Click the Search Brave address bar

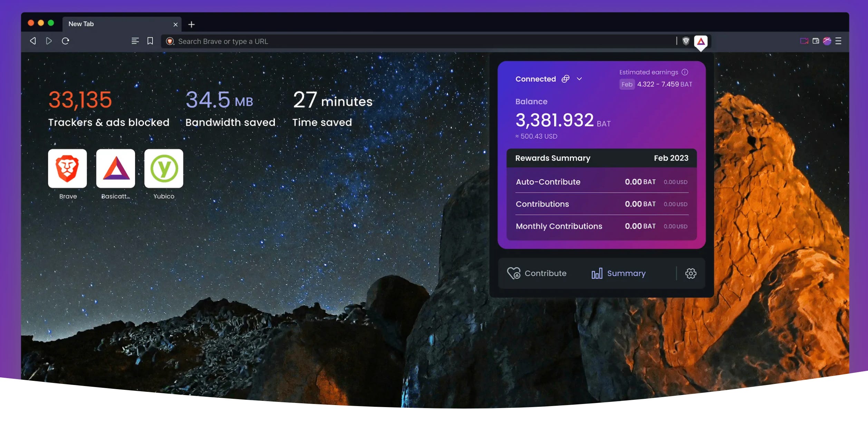pos(414,41)
